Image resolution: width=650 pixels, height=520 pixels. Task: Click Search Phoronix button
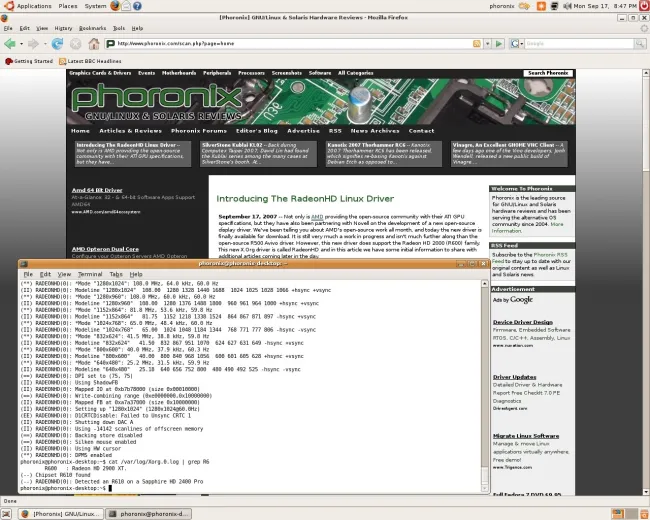548,73
